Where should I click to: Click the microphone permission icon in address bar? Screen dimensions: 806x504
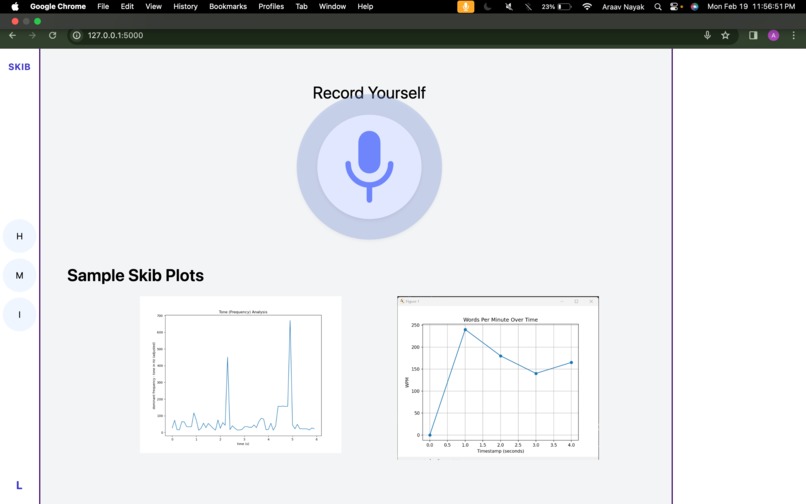click(x=707, y=35)
